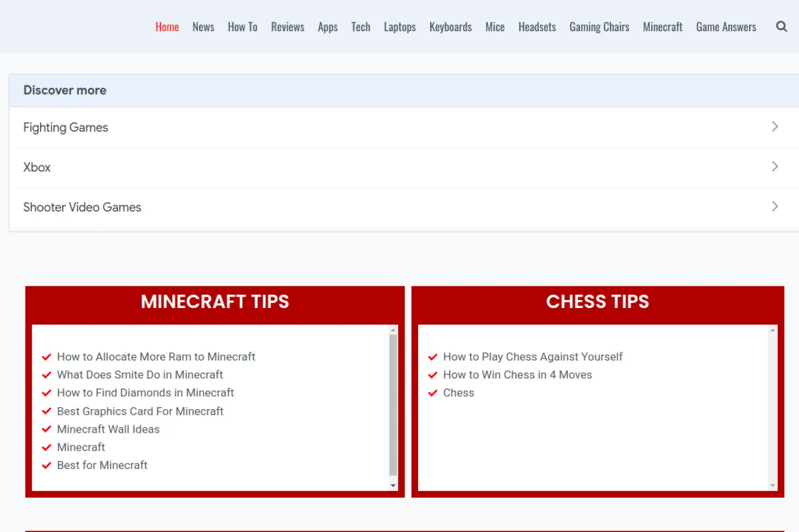Screen dimensions: 799x532
Task: Open Minecraft Wall Ideas link
Action: [108, 429]
